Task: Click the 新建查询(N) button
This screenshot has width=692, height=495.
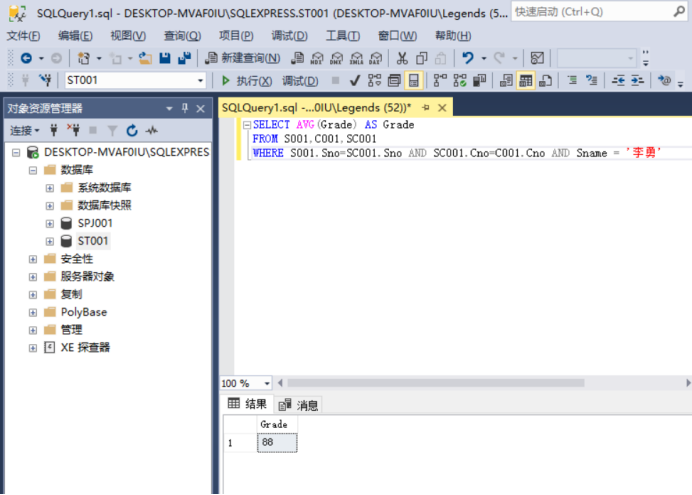Action: coord(243,58)
